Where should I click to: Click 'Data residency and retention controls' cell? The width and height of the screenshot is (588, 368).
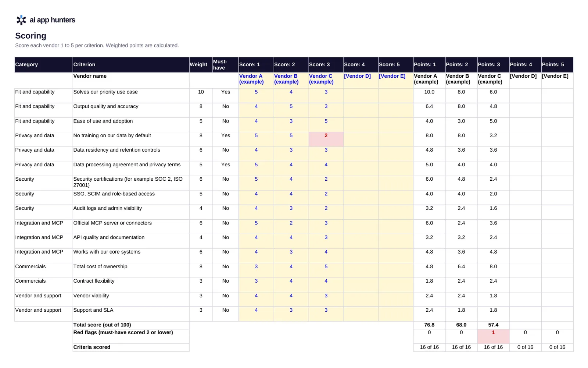pos(131,154)
